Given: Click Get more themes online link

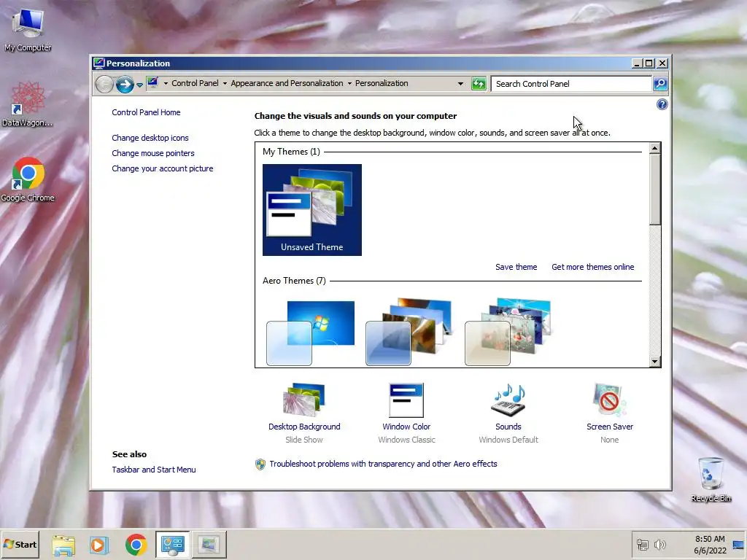Looking at the screenshot, I should [x=592, y=267].
